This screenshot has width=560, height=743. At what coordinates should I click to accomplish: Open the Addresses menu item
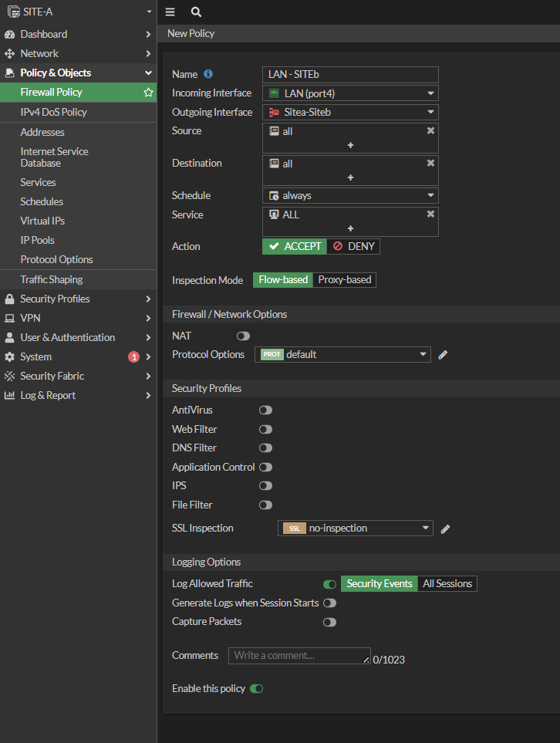click(42, 132)
